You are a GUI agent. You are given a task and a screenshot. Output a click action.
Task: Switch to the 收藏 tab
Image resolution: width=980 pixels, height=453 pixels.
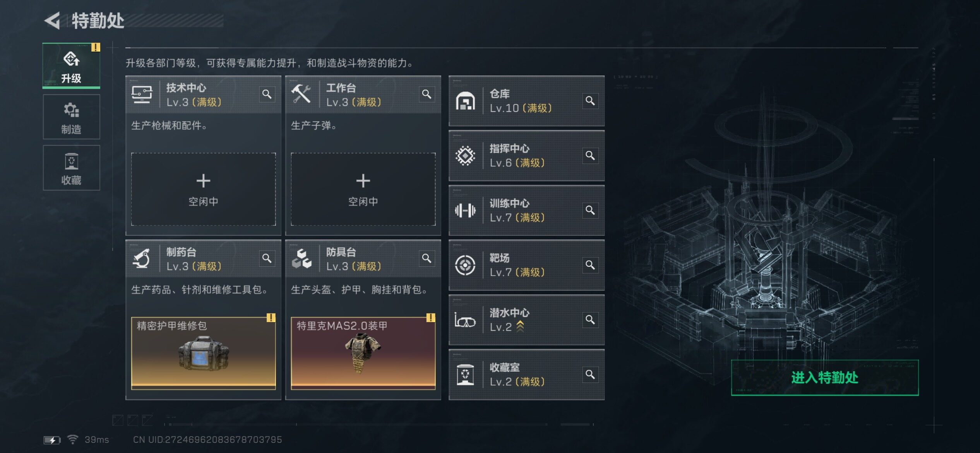click(x=71, y=168)
